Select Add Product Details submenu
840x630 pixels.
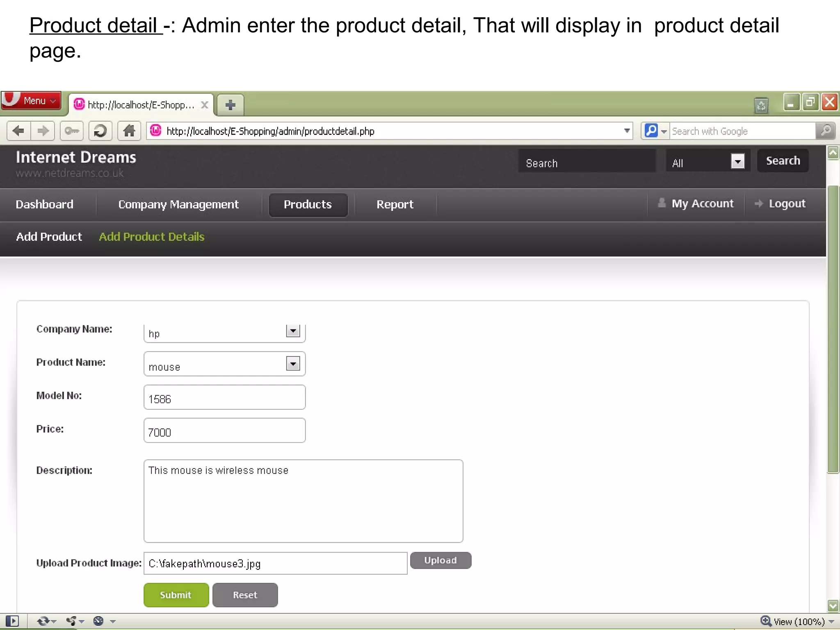(x=152, y=237)
